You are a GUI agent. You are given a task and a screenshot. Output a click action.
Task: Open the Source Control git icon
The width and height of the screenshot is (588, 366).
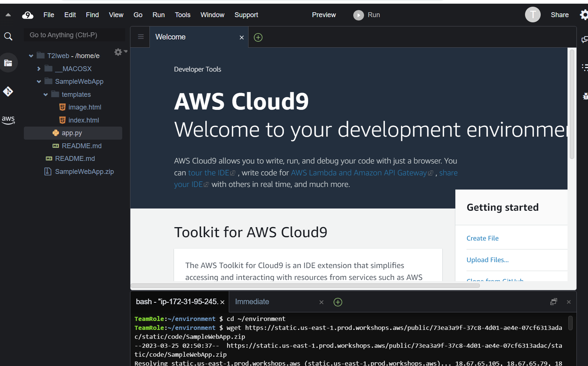8,91
